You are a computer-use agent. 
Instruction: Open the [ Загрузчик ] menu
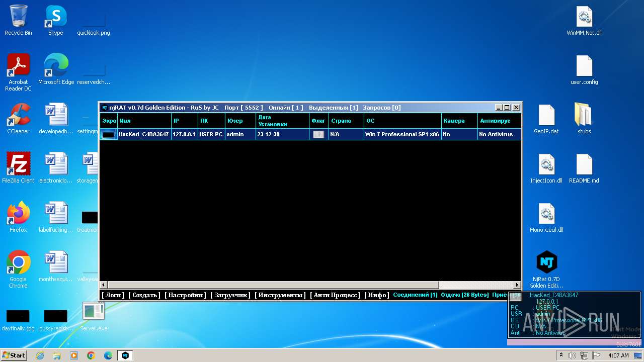[230, 295]
